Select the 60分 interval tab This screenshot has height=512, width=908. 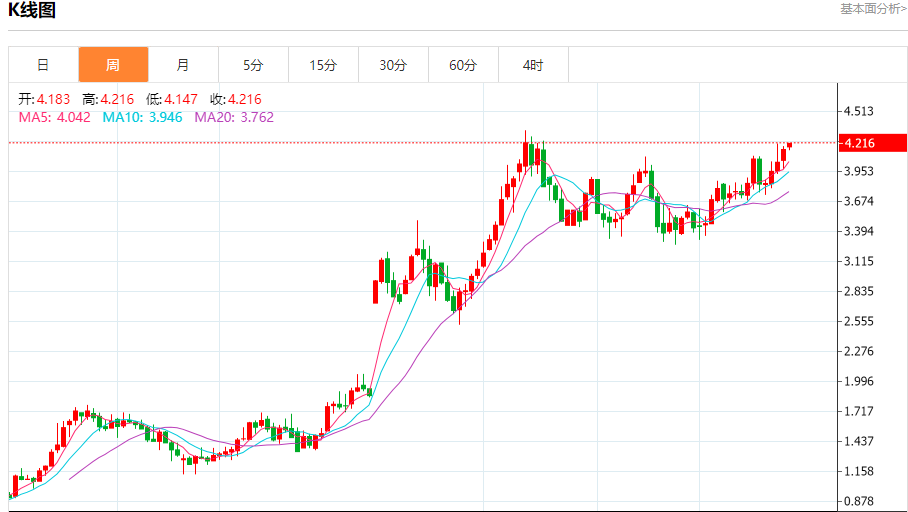(463, 65)
